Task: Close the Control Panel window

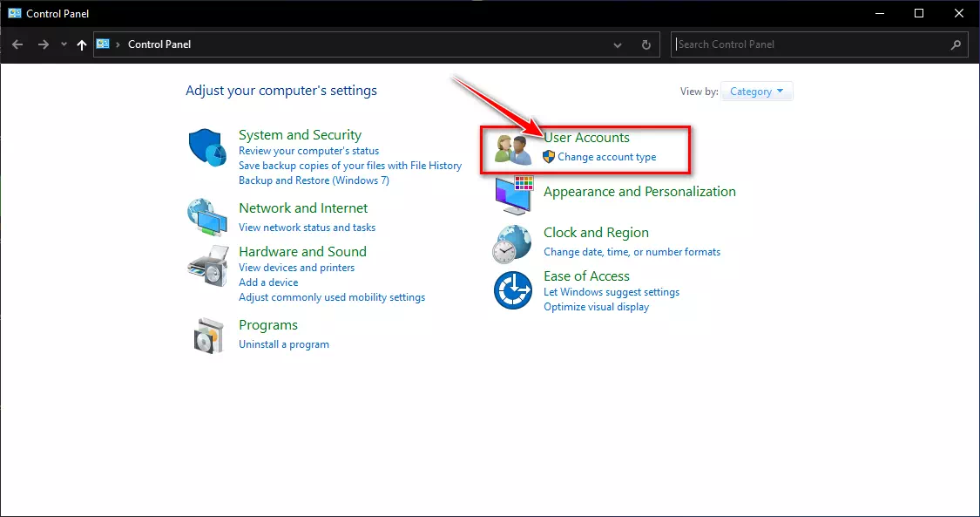Action: pos(959,13)
